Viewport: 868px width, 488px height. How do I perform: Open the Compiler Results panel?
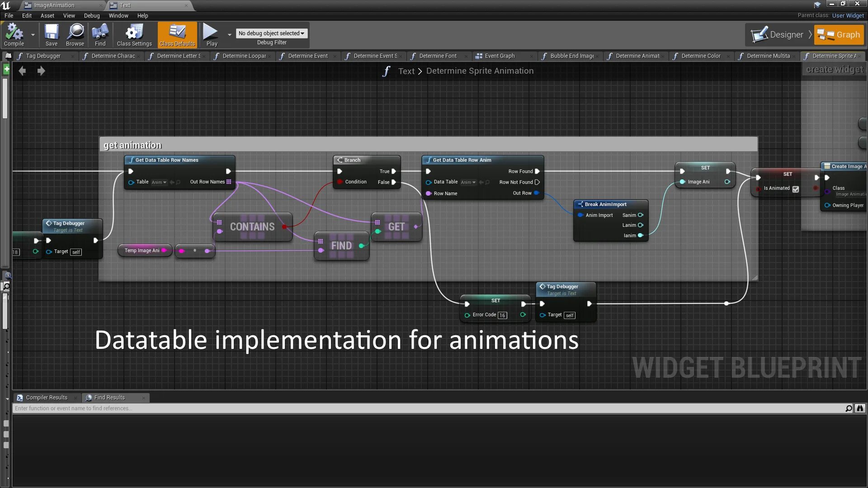point(46,397)
